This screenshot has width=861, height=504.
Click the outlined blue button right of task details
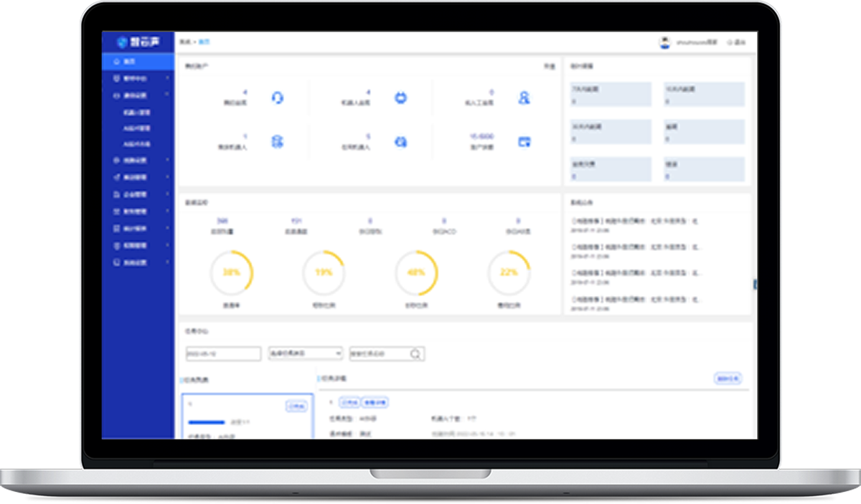tap(728, 379)
